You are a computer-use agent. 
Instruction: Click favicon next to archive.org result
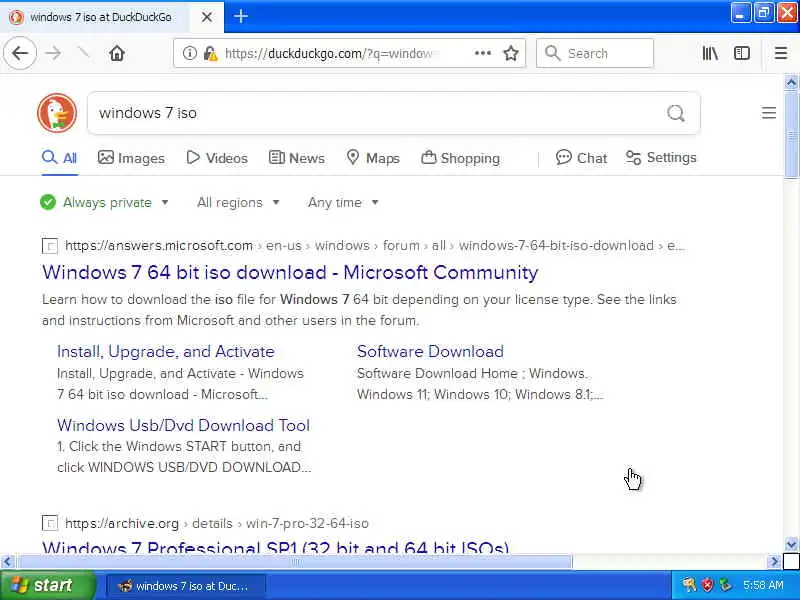click(49, 523)
